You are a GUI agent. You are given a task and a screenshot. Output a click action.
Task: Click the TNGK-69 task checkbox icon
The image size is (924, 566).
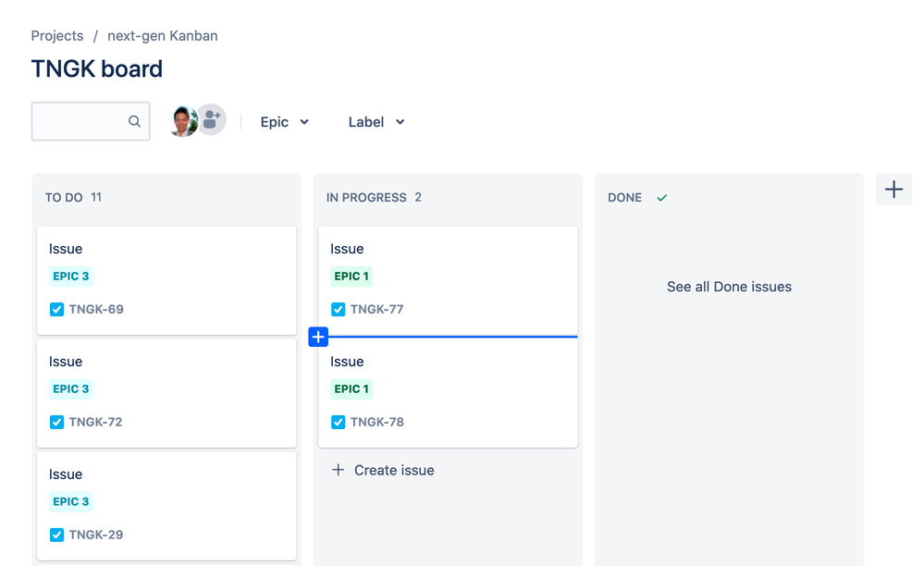tap(56, 309)
